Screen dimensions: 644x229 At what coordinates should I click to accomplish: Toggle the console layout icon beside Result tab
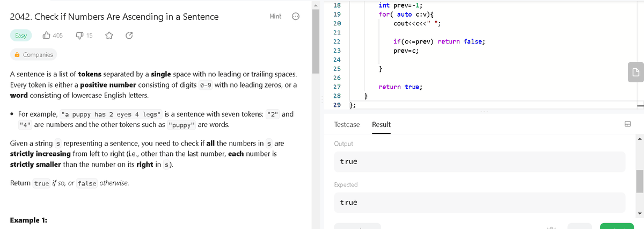point(627,124)
